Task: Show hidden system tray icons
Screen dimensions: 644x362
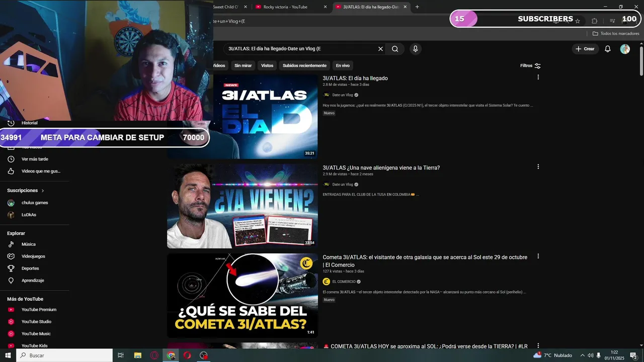Action: [583, 355]
